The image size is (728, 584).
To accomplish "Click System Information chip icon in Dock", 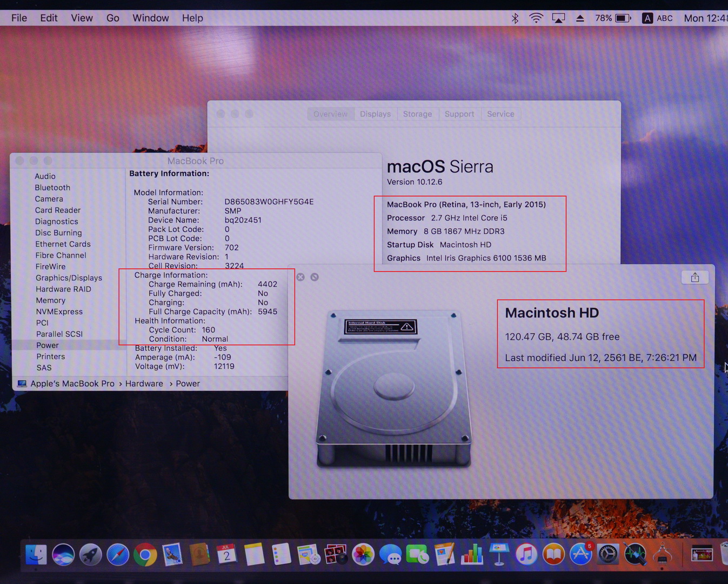I will 662,555.
